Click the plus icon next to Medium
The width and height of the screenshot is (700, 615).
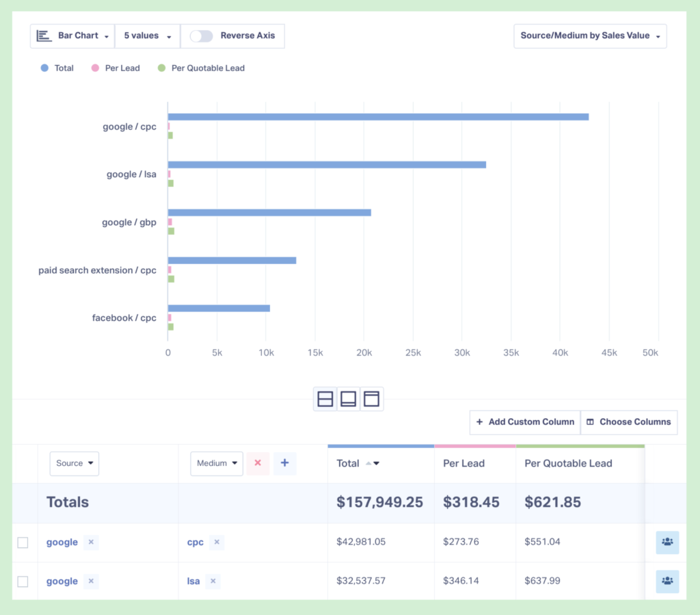(x=284, y=463)
